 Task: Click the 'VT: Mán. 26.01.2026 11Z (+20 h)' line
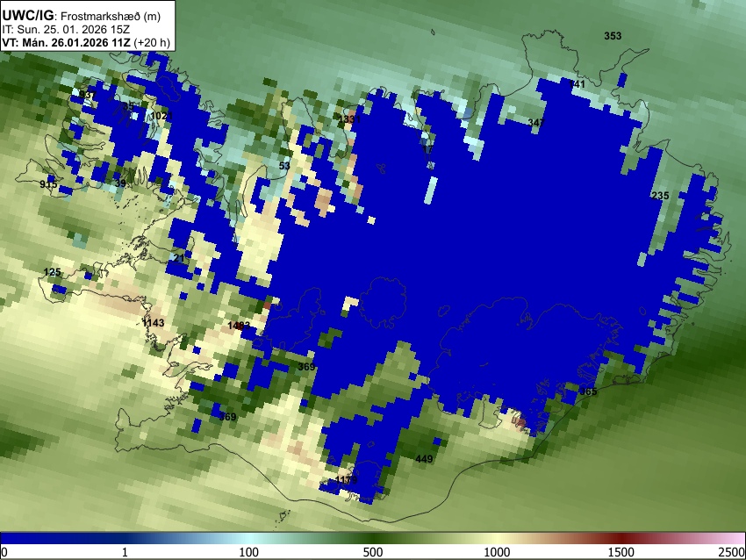86,42
